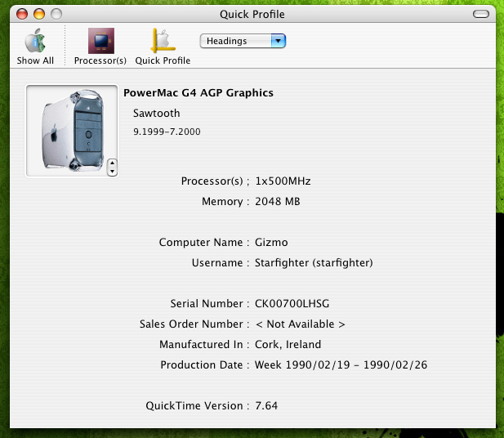Close the Quick Profile window
The image size is (504, 438).
pos(22,14)
